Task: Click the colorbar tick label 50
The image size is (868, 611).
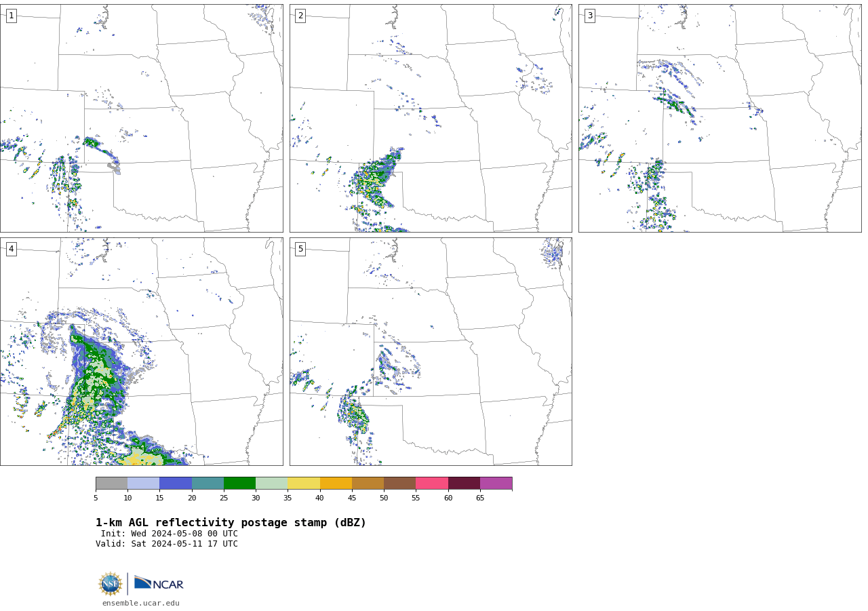Action: (384, 498)
